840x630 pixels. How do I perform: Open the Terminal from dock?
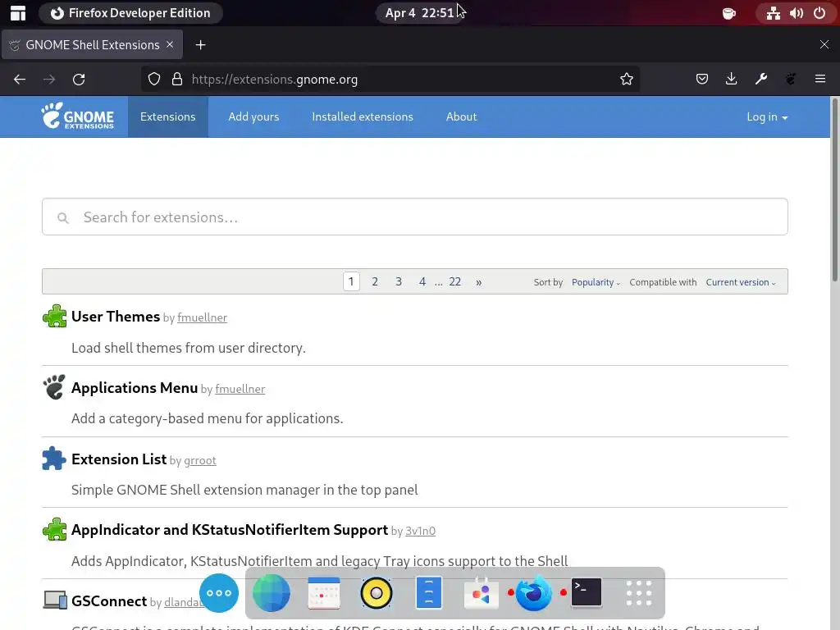[586, 592]
